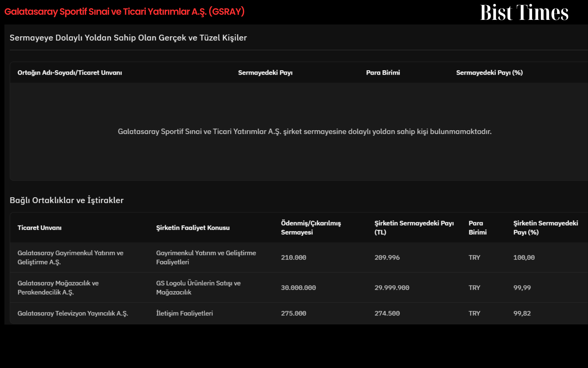Click the İletişim Faaliyetleri activity cell
Viewport: 588px width, 368px height.
pos(184,314)
